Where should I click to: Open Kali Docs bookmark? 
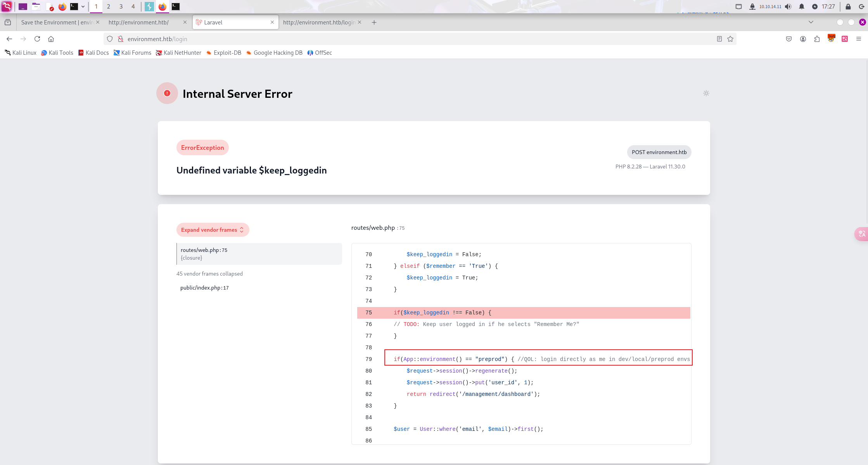(93, 53)
